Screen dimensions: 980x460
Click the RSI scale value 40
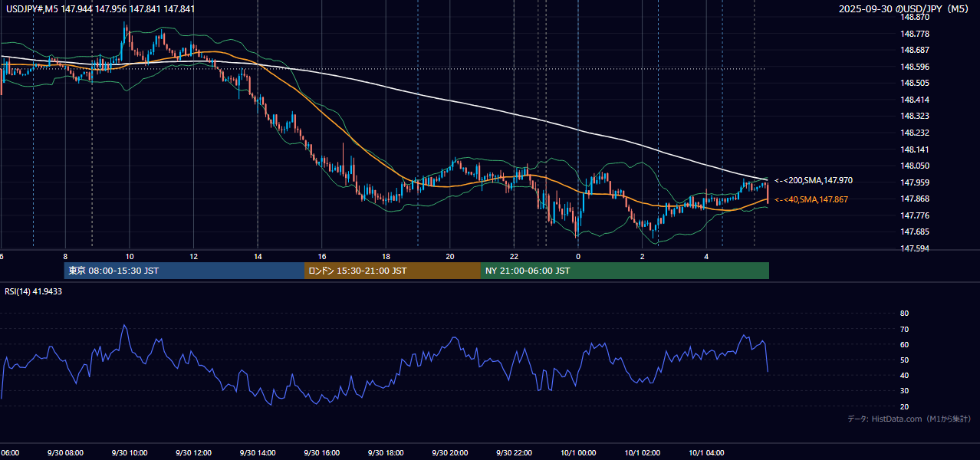[x=904, y=375]
